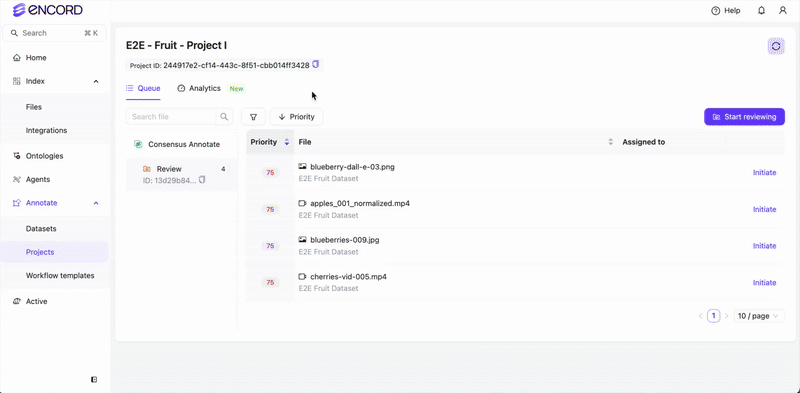Copy the Project ID
800x393 pixels.
(x=315, y=65)
